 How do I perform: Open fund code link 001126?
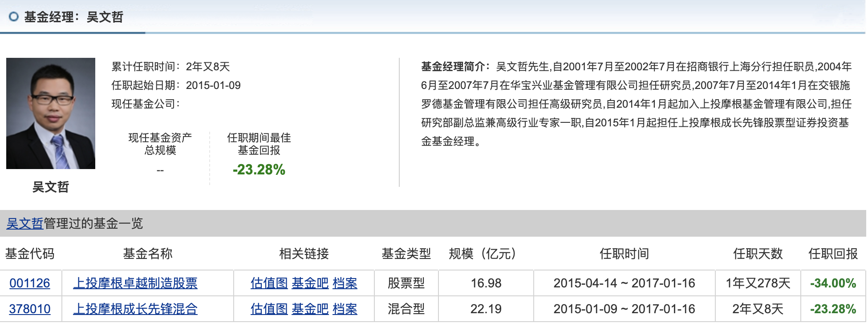tap(29, 283)
